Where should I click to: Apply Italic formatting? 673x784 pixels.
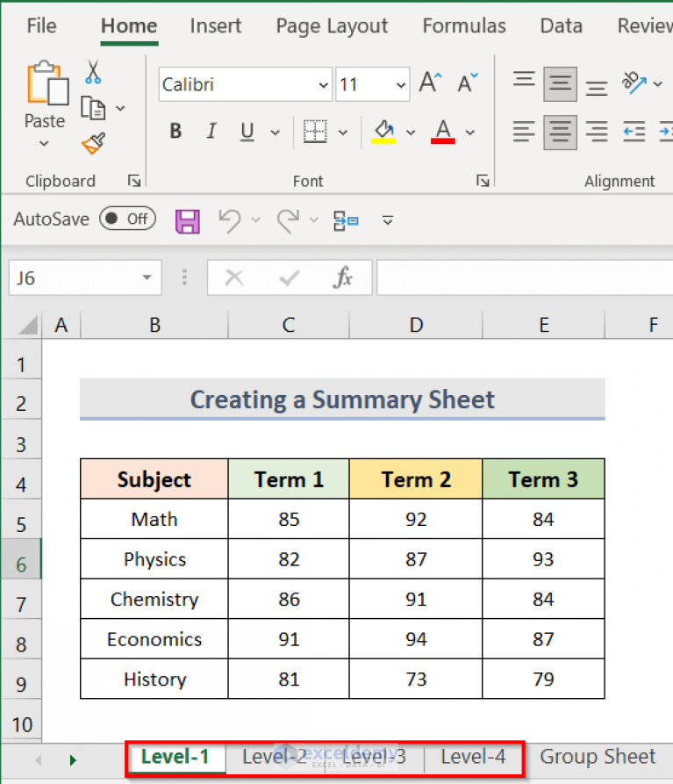coord(211,132)
